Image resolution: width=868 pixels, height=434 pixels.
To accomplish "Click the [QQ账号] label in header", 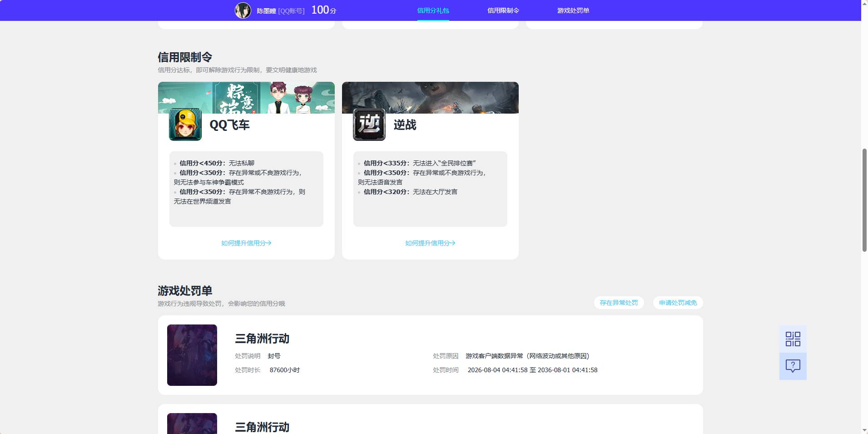I will coord(292,10).
